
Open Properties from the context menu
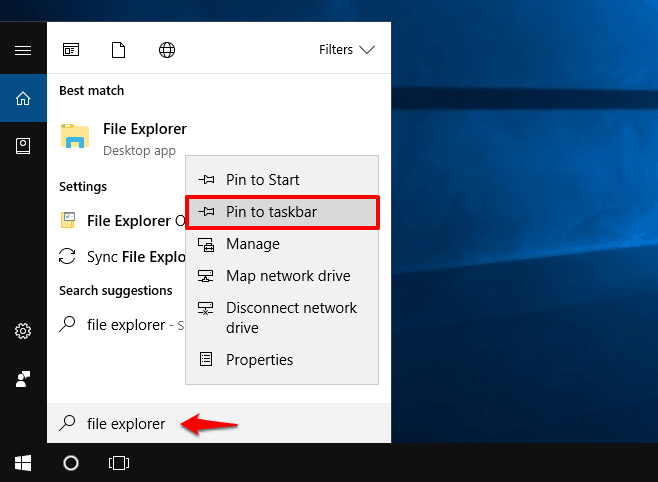[259, 360]
